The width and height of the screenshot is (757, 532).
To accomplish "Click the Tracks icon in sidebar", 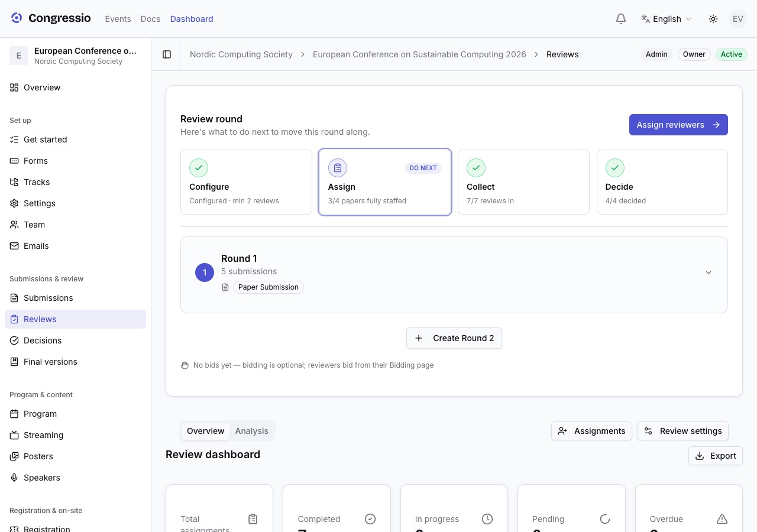I will point(14,182).
